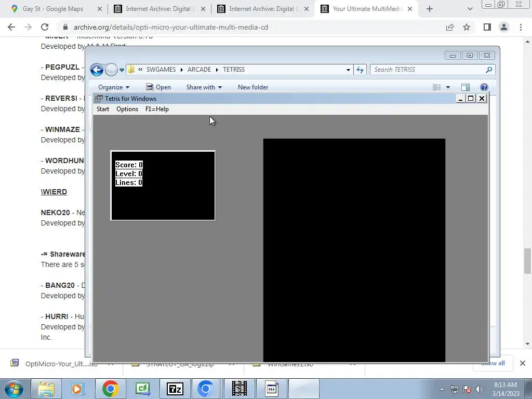Click the archive.org URL address bar

click(x=170, y=27)
